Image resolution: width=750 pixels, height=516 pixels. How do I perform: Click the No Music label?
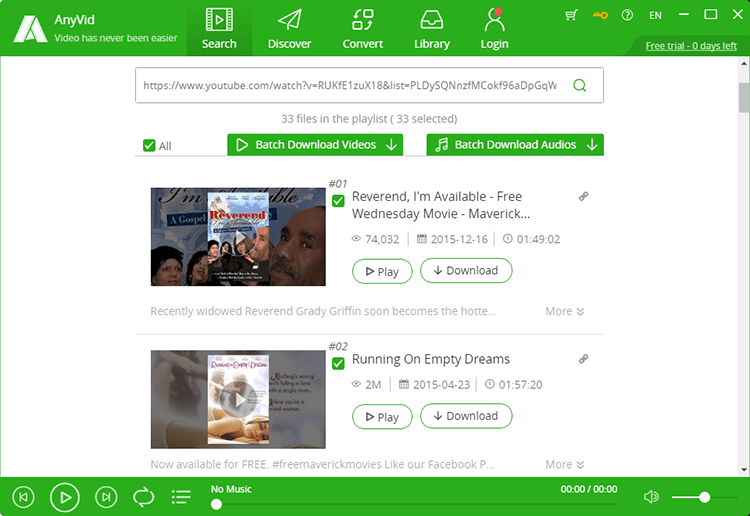(x=231, y=489)
